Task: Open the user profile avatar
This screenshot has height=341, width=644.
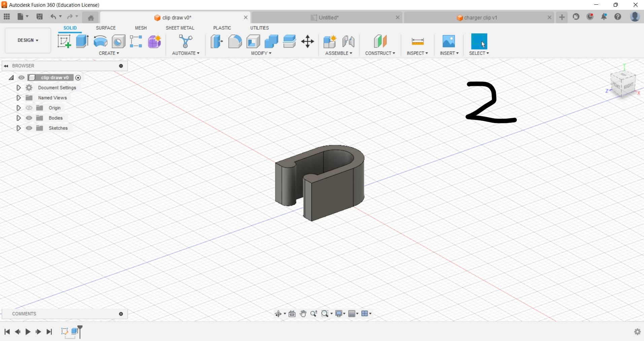Action: [x=635, y=17]
